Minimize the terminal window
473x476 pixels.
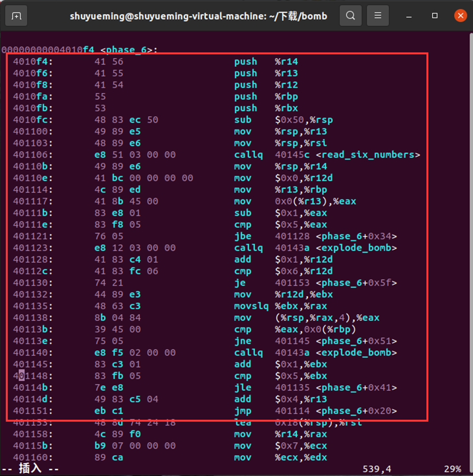coord(408,16)
